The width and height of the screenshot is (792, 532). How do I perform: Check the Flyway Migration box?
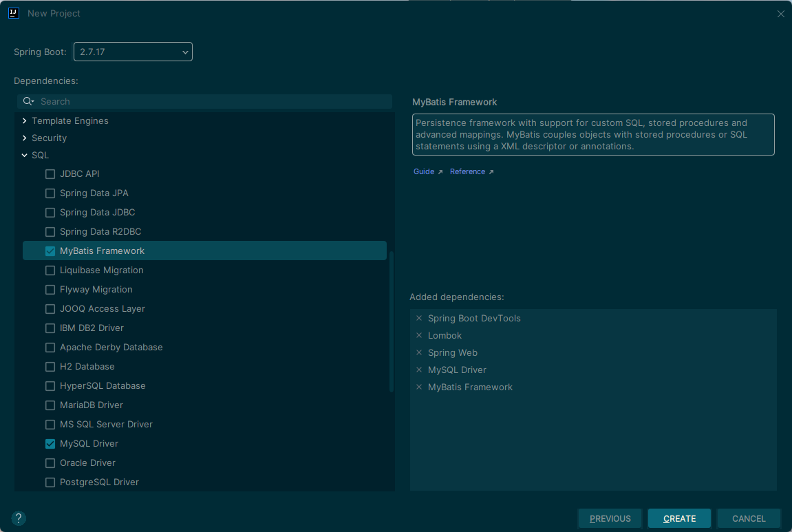(50, 290)
